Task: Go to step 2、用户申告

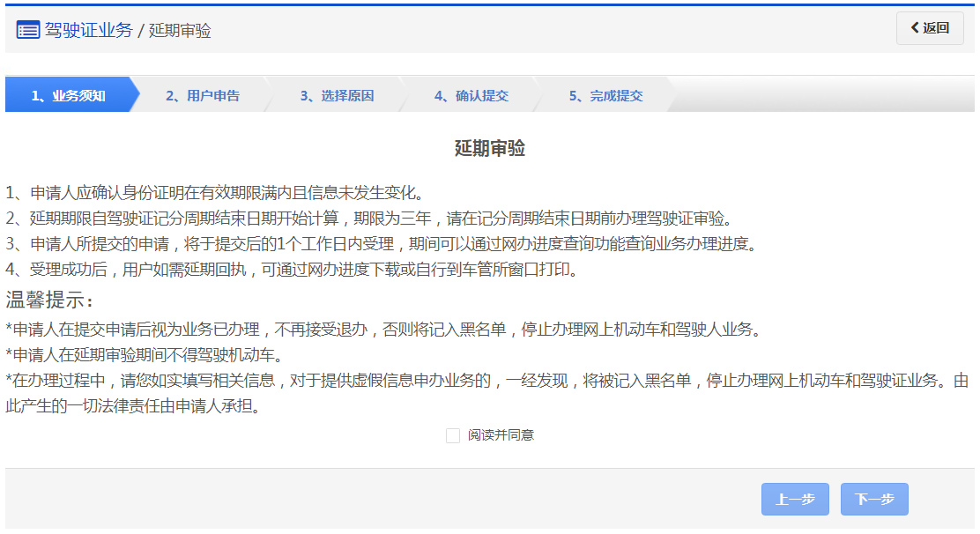Action: coord(203,96)
